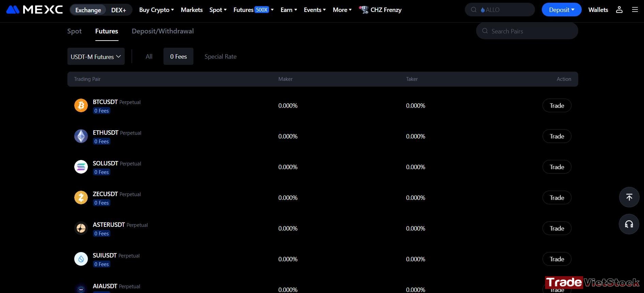
Task: Open the CHZ Frenzy promotion
Action: pyautogui.click(x=380, y=10)
